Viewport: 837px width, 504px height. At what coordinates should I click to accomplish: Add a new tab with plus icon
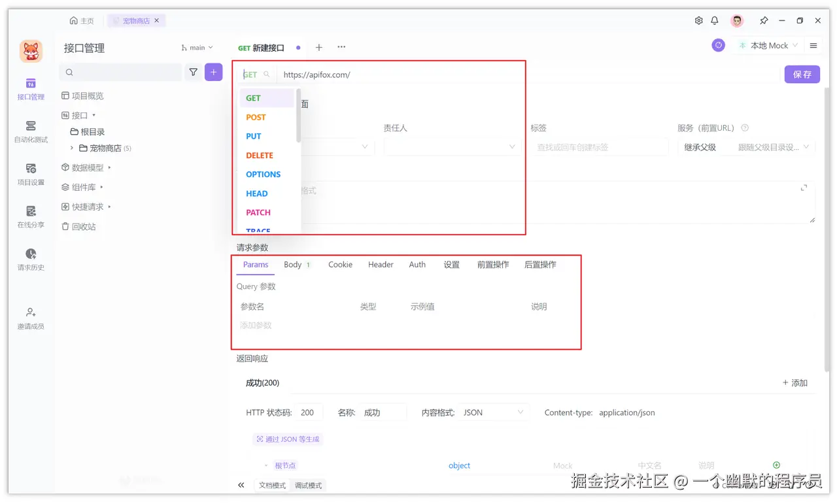coord(319,47)
